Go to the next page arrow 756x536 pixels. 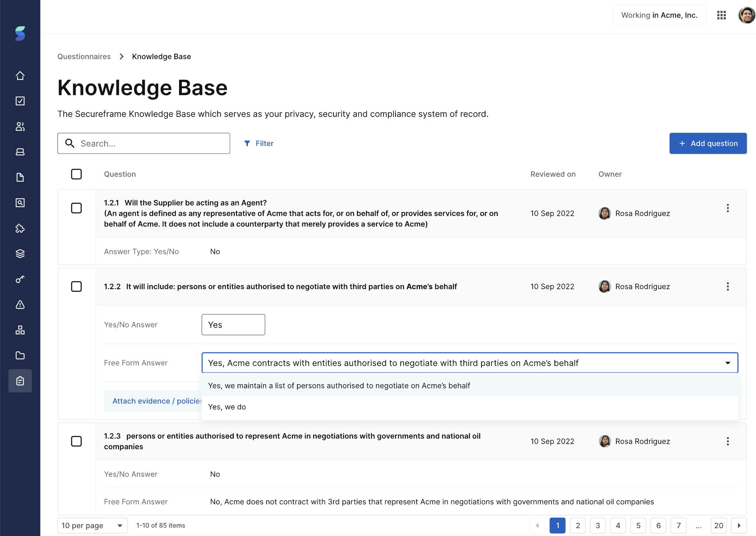739,525
